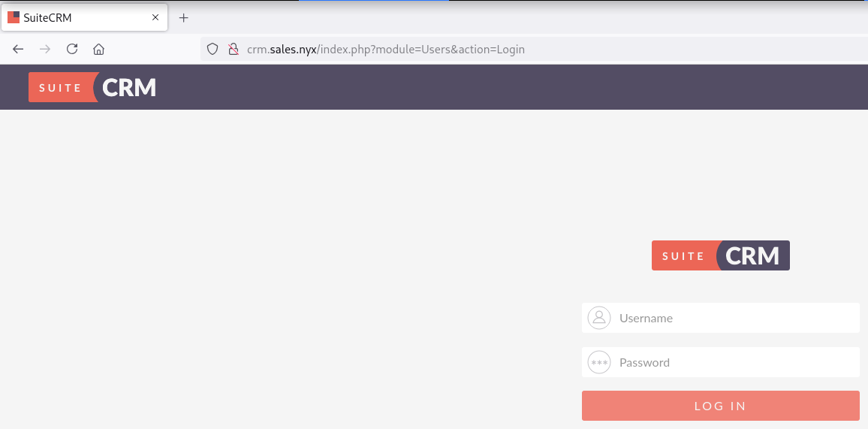Open the tracking protection shield
This screenshot has height=429, width=868.
(212, 50)
